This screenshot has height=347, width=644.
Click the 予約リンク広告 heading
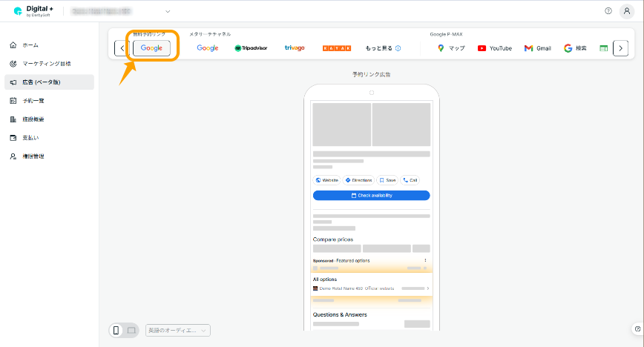click(x=371, y=74)
